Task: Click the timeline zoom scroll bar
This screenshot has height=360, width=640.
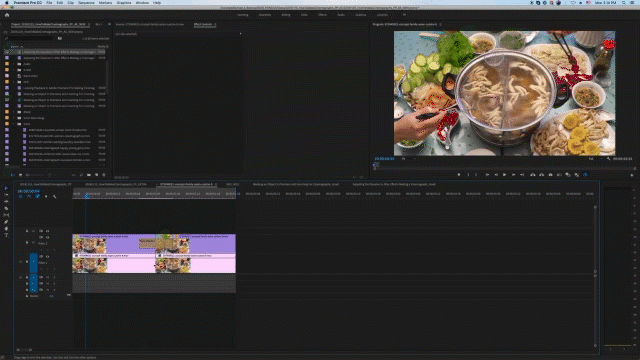Action: pos(24,350)
